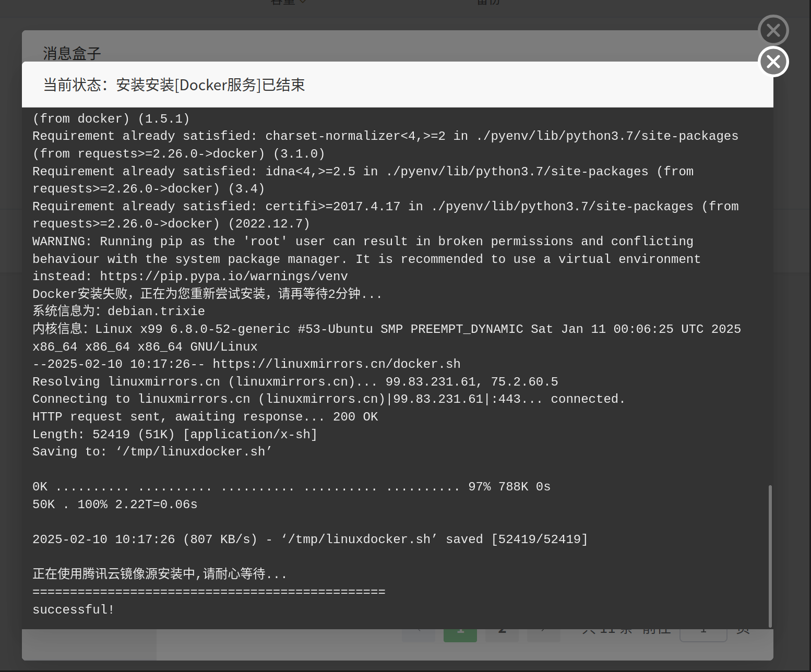This screenshot has height=672, width=811.
Task: Select green page 1 button in background pagination
Action: tap(460, 635)
